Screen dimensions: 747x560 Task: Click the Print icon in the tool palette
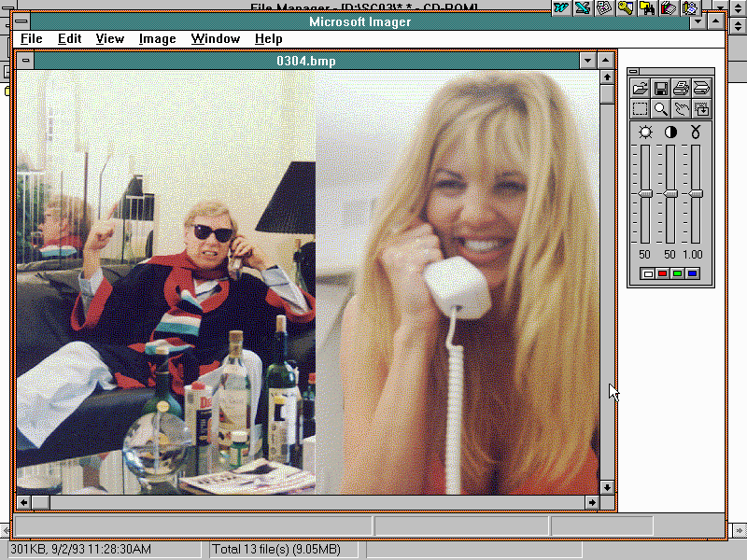682,89
